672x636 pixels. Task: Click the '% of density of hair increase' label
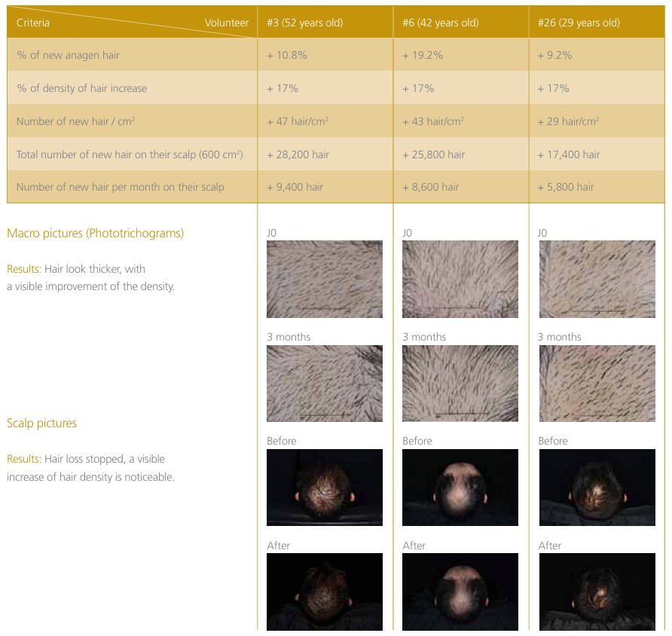click(81, 88)
